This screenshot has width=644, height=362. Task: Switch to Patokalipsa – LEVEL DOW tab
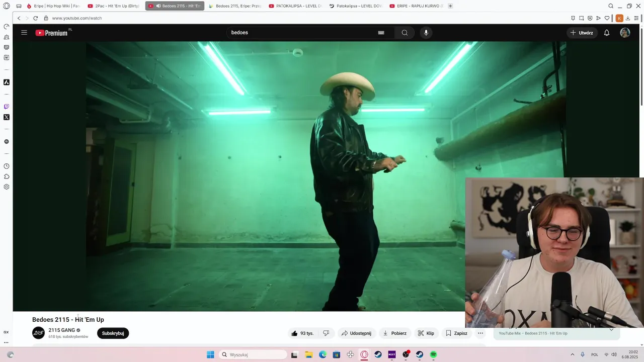pos(355,6)
